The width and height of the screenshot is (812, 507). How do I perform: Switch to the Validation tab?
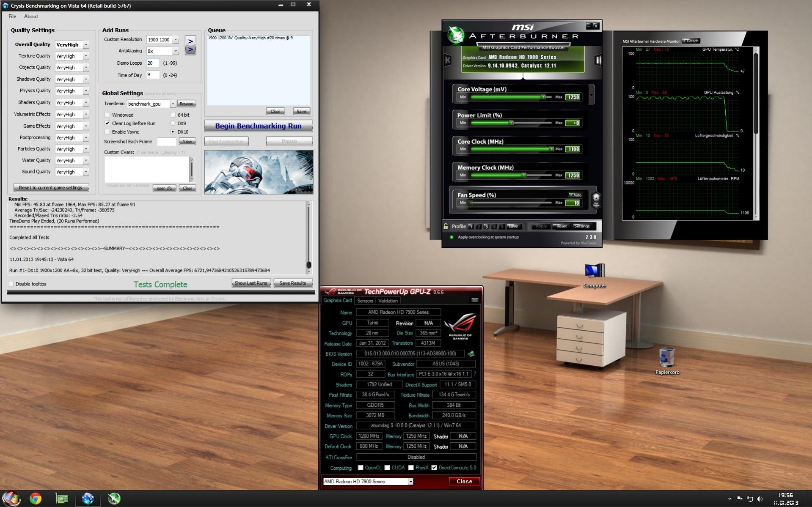tap(388, 301)
